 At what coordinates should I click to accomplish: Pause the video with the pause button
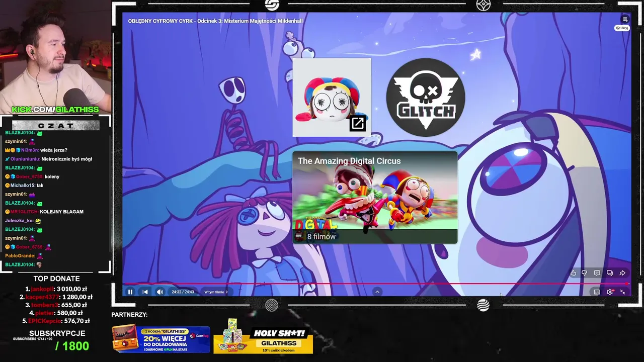coord(130,292)
